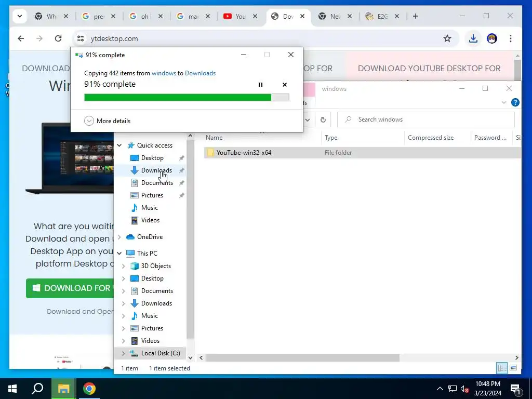The image size is (532, 399).
Task: Go back in Chrome
Action: 21,38
